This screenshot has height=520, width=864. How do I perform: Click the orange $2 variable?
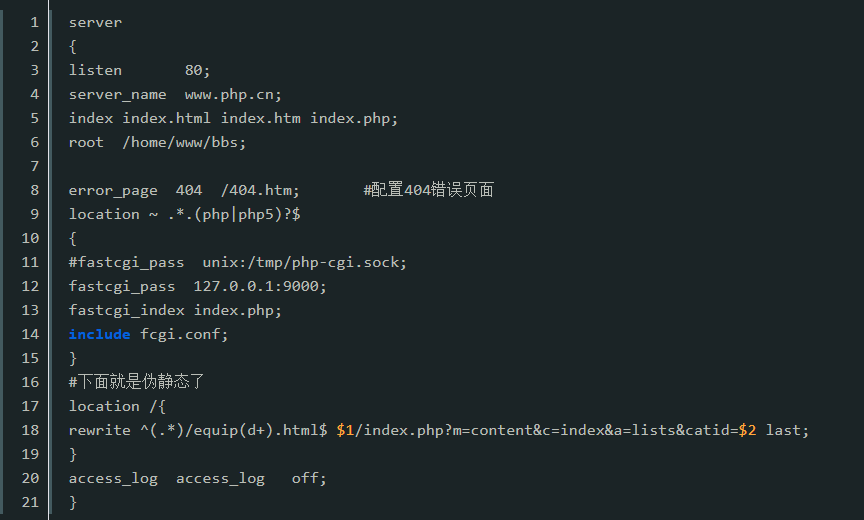pyautogui.click(x=747, y=430)
